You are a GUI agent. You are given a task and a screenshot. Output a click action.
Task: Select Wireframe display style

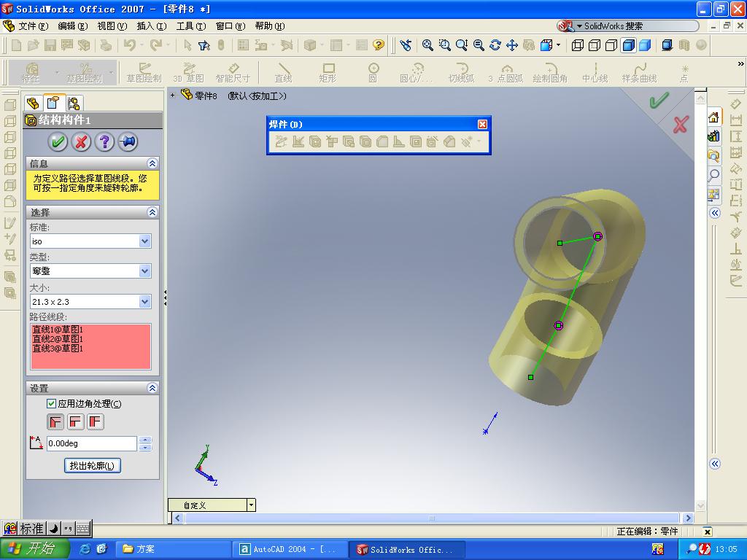click(x=578, y=45)
